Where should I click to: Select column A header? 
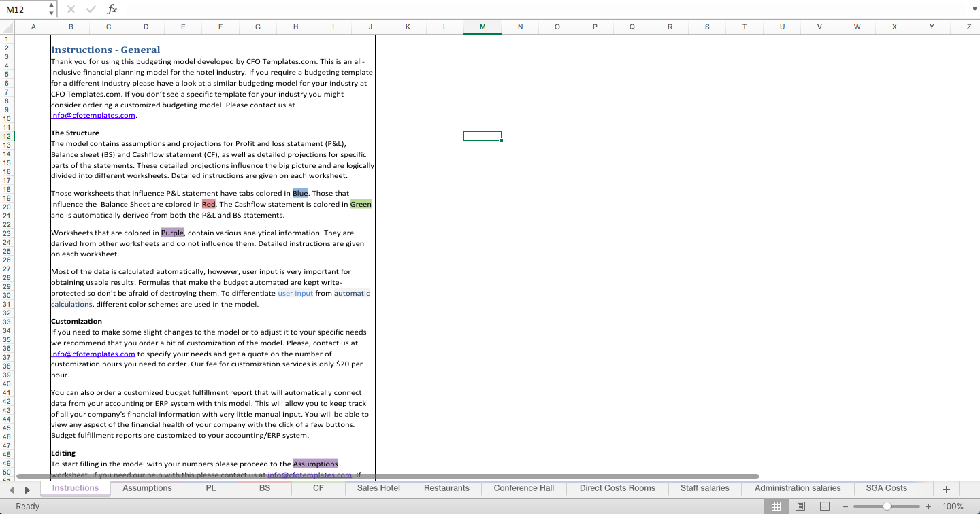[33, 27]
